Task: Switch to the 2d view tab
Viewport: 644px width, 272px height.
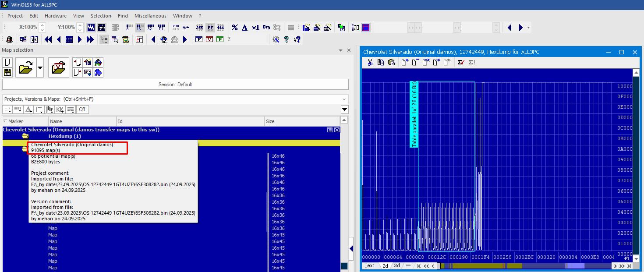Action: click(386, 265)
